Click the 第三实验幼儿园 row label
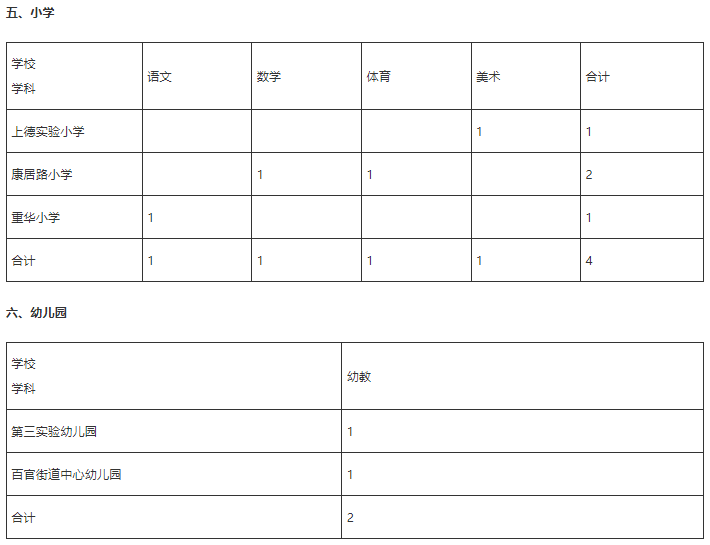The width and height of the screenshot is (710, 545). (54, 431)
